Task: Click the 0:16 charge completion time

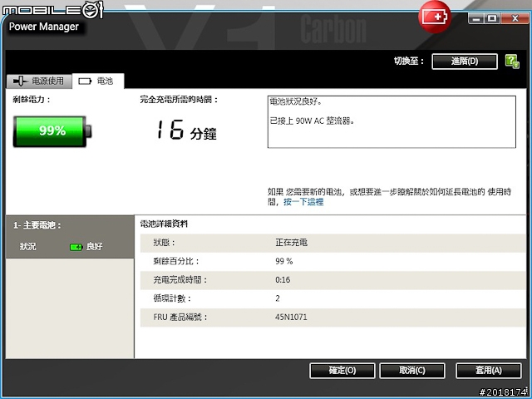Action: (x=283, y=280)
